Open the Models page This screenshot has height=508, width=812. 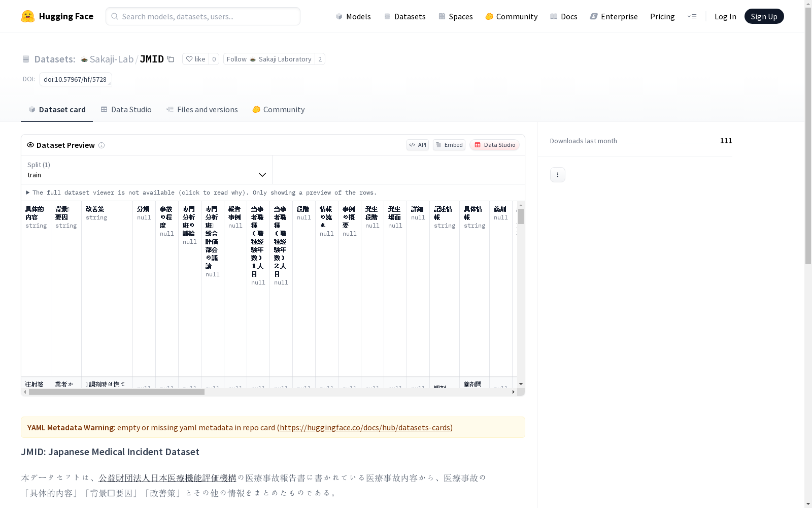coord(353,16)
